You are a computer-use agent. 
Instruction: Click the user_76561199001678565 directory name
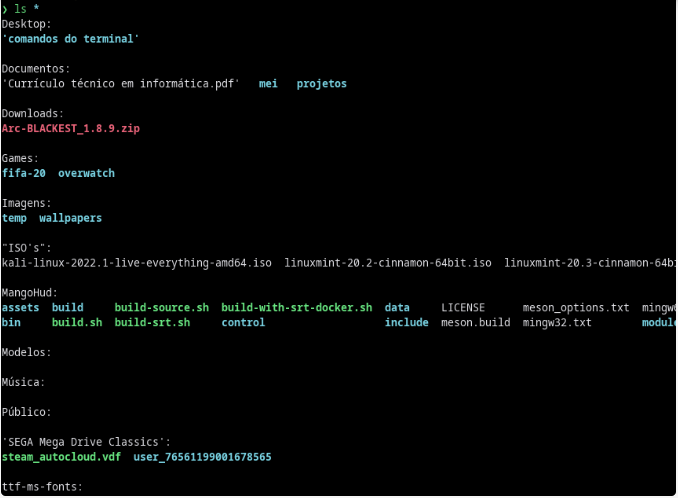(x=202, y=457)
